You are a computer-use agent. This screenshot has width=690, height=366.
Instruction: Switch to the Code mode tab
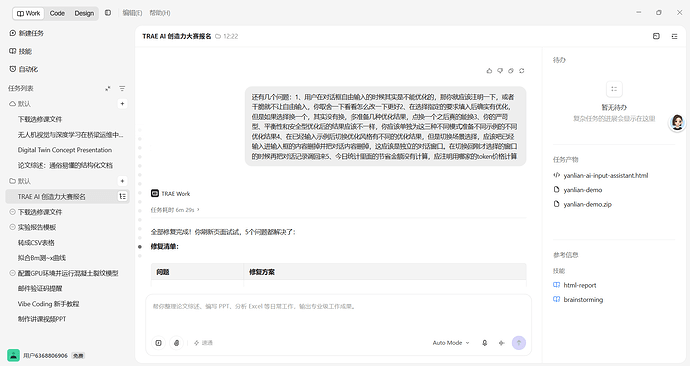point(57,13)
